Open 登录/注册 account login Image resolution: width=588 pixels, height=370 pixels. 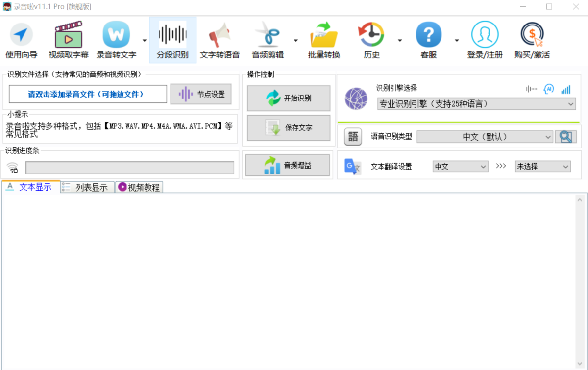click(485, 41)
